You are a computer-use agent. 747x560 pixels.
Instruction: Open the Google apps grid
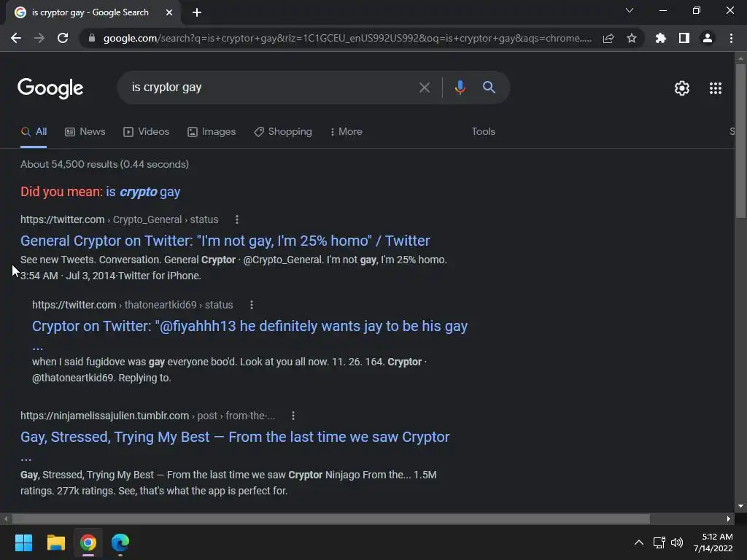point(715,88)
